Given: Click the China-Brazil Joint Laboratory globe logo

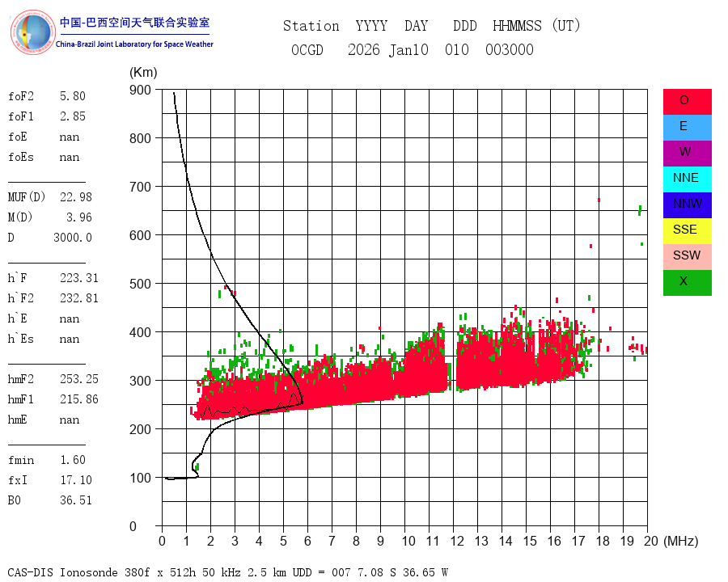Looking at the screenshot, I should point(32,32).
